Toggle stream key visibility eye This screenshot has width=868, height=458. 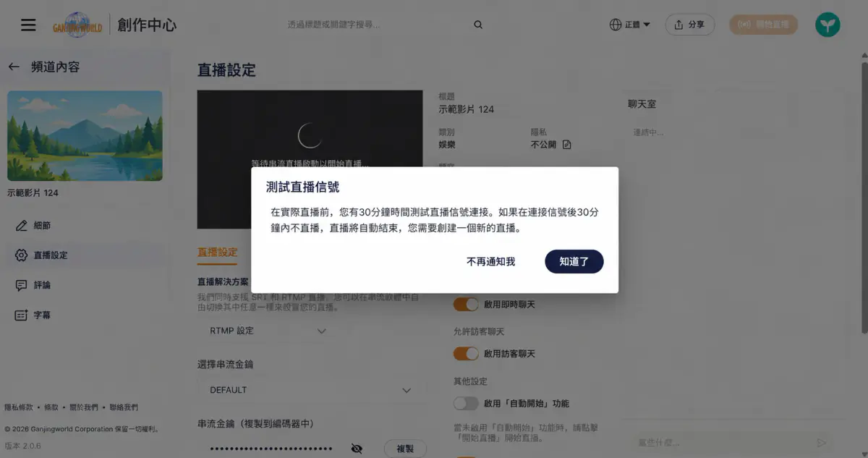click(357, 449)
